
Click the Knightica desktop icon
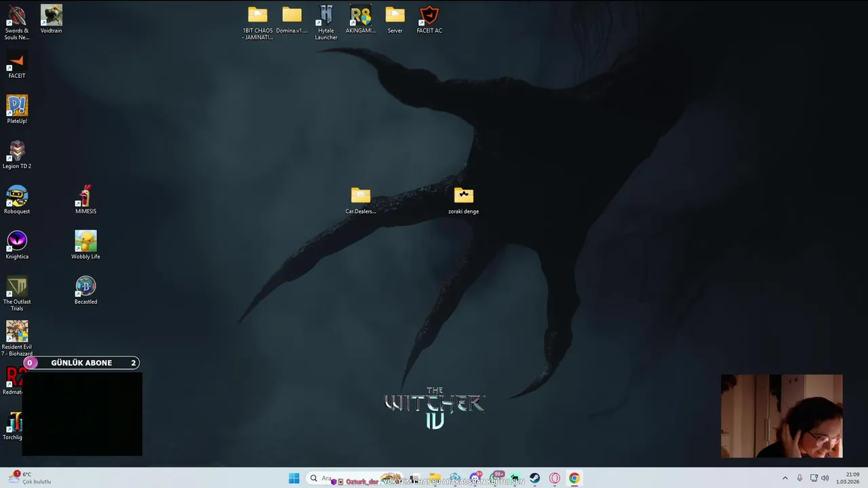tap(17, 245)
